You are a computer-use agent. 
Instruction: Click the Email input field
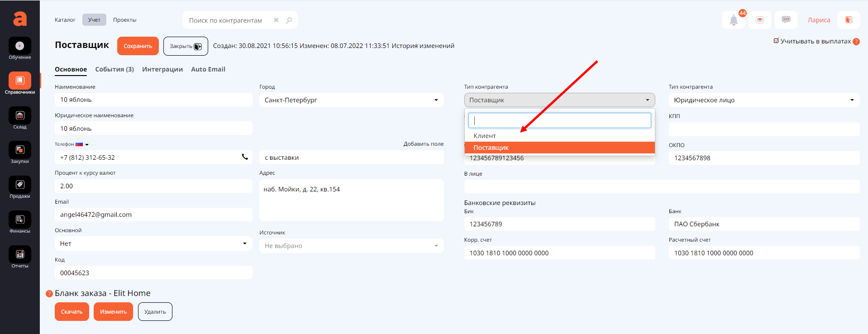153,215
